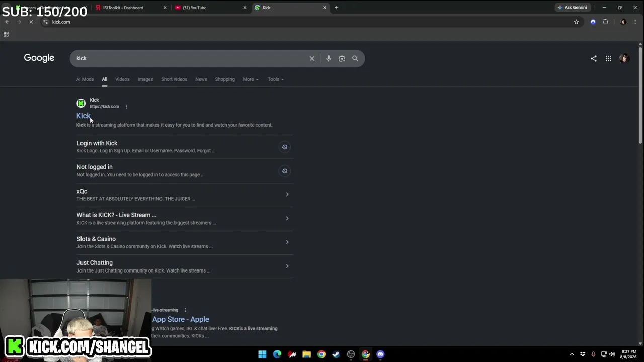Open the Kick result title link
This screenshot has height=362, width=644.
(84, 116)
